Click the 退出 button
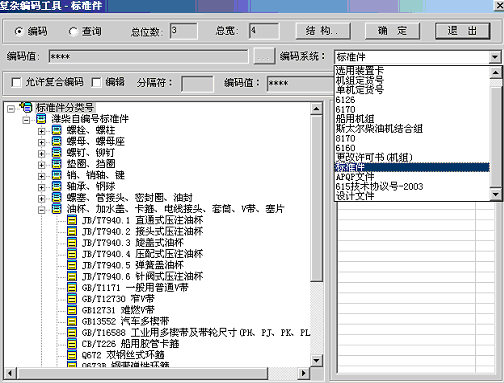The image size is (504, 383). (x=462, y=31)
